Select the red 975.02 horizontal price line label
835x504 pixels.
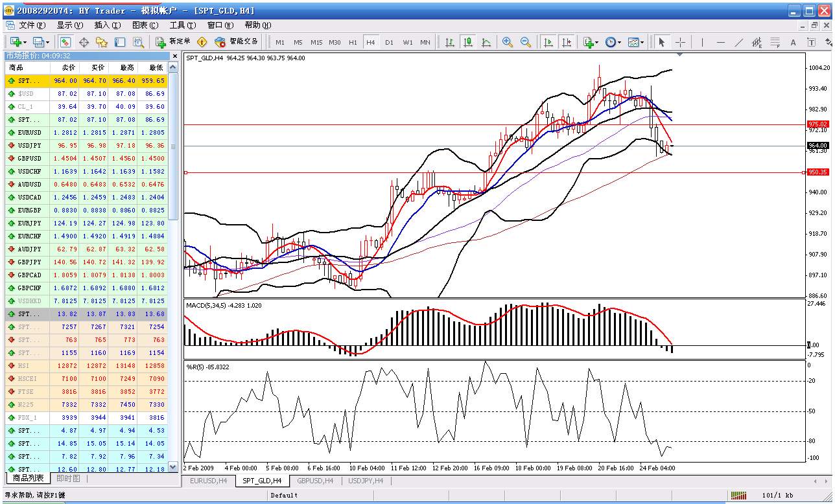point(817,124)
